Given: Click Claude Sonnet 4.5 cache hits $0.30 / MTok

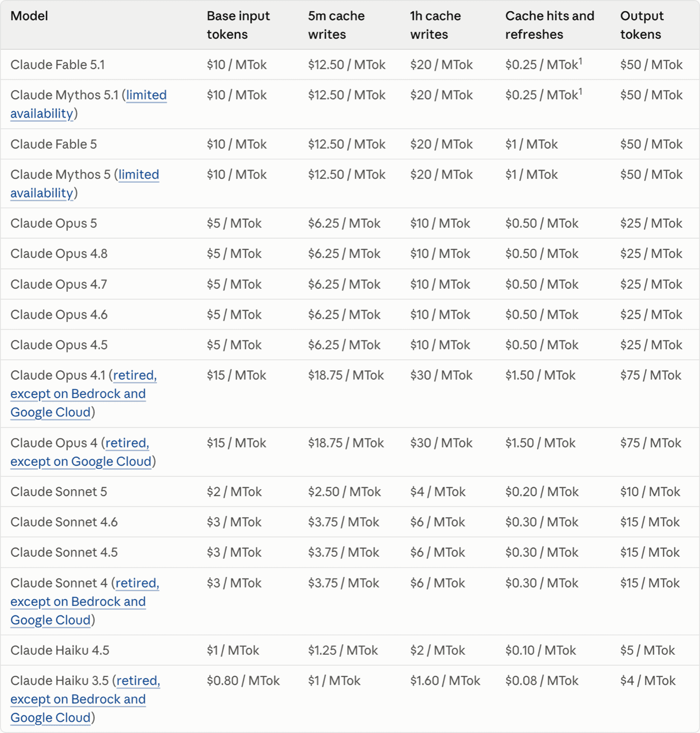Looking at the screenshot, I should pyautogui.click(x=542, y=552).
